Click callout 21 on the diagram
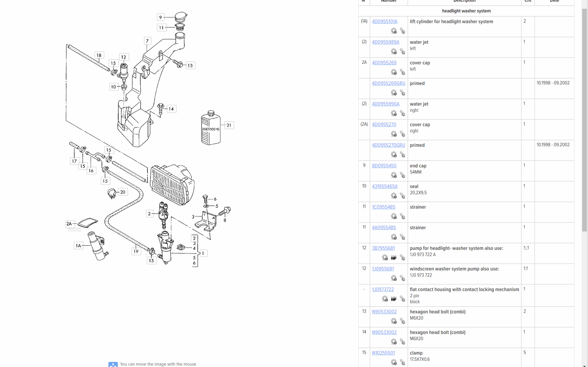 click(229, 125)
